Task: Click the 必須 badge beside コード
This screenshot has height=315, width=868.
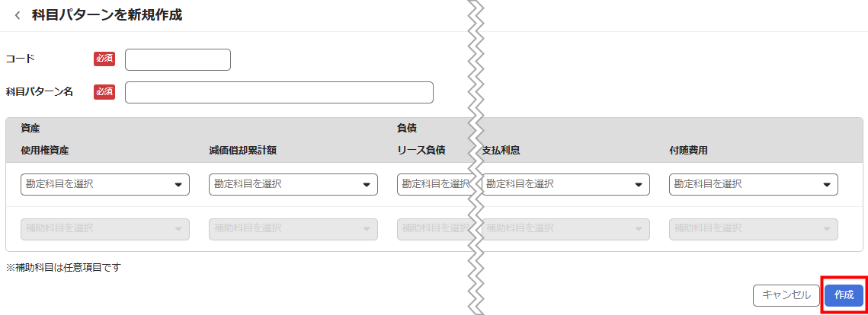Action: pos(104,59)
